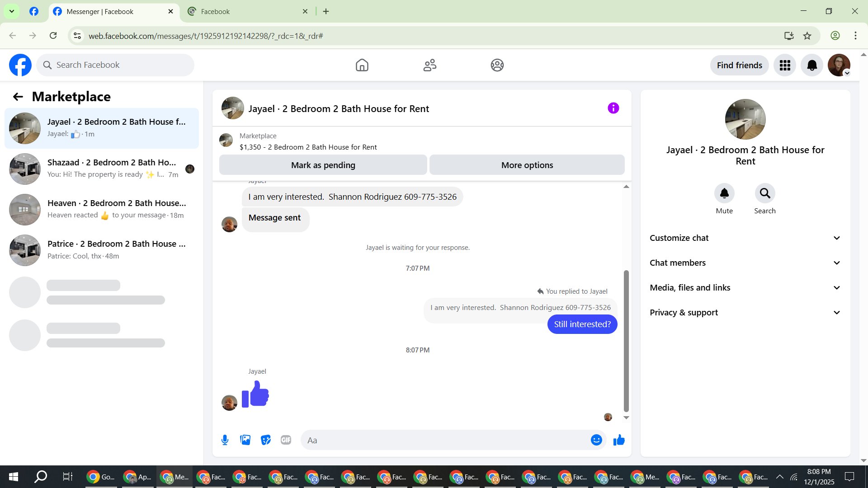868x488 pixels.
Task: Open a new browser tab
Action: 326,12
